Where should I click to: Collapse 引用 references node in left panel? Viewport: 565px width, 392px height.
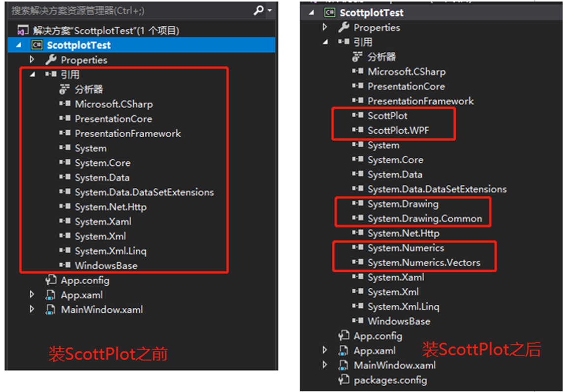33,74
